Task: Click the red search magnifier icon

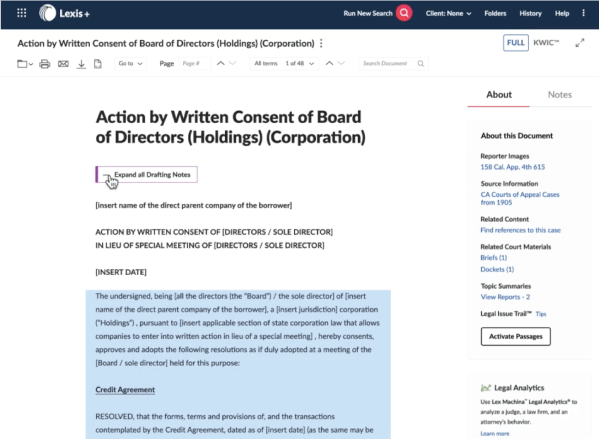Action: pyautogui.click(x=404, y=13)
